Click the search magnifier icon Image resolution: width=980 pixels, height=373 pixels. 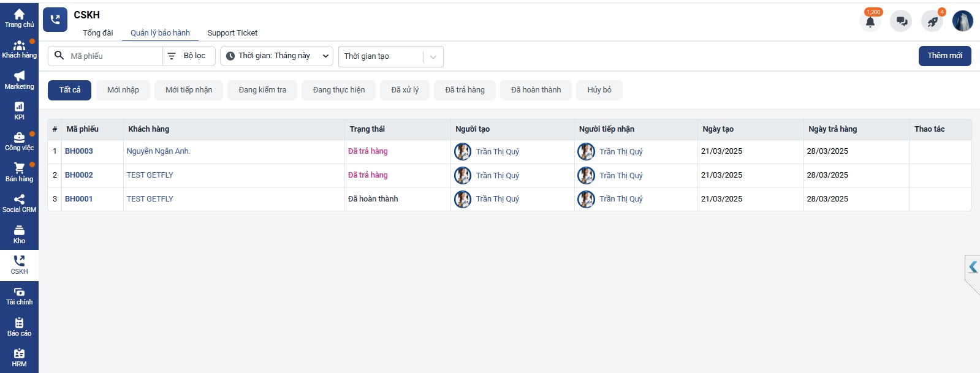[59, 56]
